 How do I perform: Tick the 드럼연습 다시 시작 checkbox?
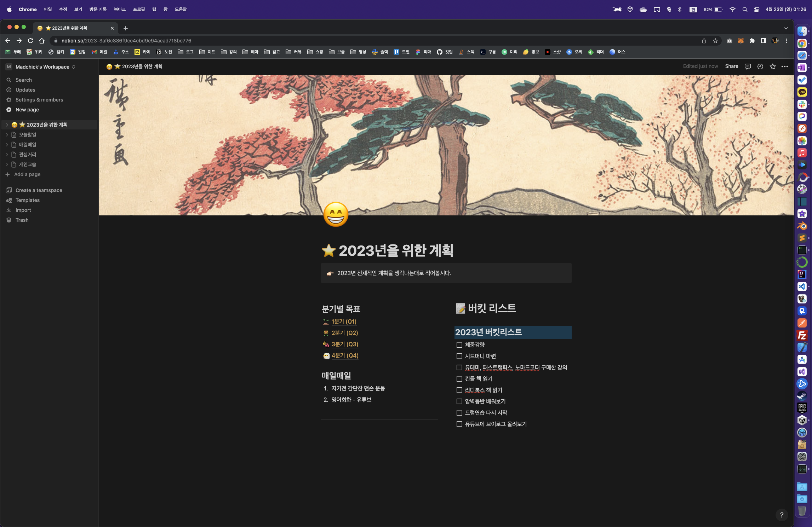pyautogui.click(x=459, y=413)
